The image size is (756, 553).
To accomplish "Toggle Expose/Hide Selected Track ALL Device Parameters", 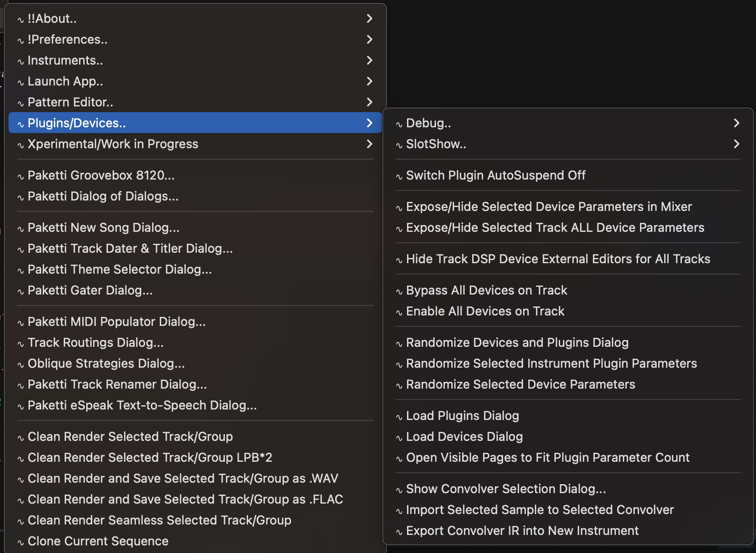I will pyautogui.click(x=555, y=228).
